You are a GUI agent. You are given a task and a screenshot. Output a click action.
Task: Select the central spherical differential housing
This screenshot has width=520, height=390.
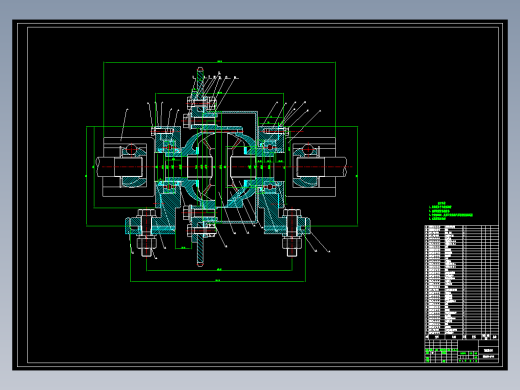pos(219,167)
